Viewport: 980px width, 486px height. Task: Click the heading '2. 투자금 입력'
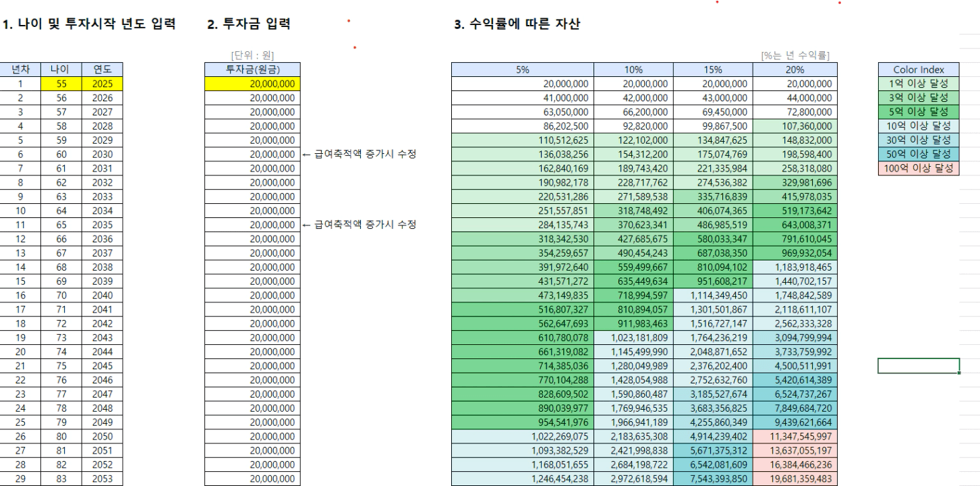[248, 26]
